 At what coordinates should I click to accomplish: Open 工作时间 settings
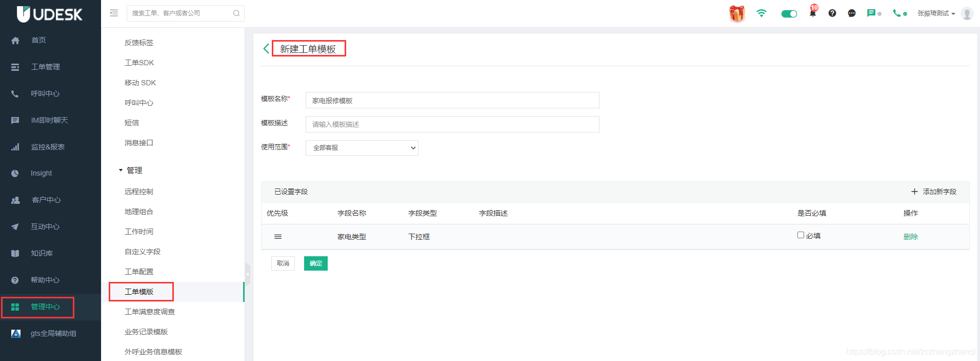point(139,232)
